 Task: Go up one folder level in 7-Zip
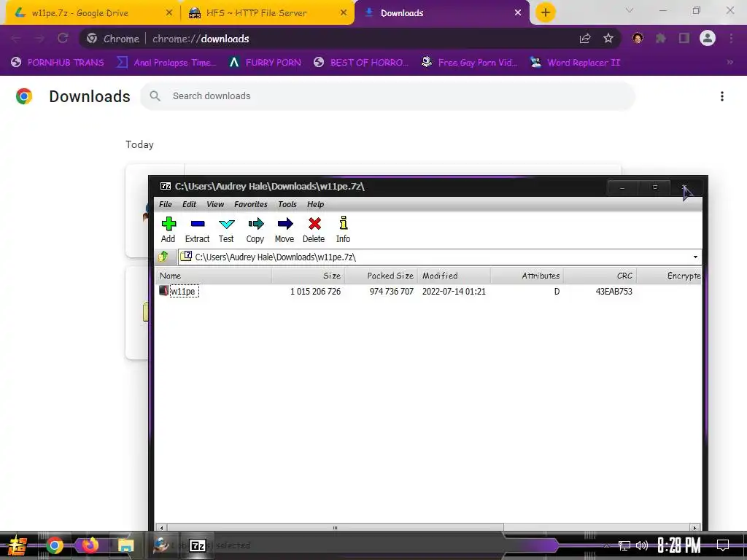[x=163, y=257]
